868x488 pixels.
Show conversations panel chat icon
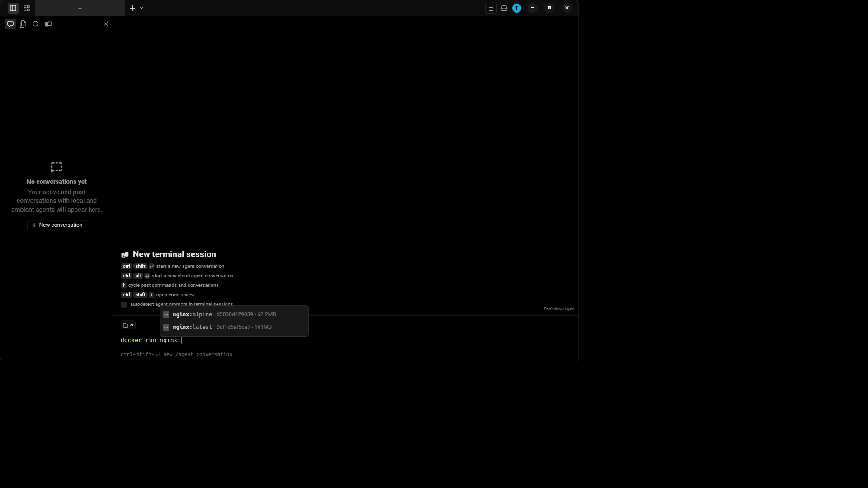pos(10,24)
